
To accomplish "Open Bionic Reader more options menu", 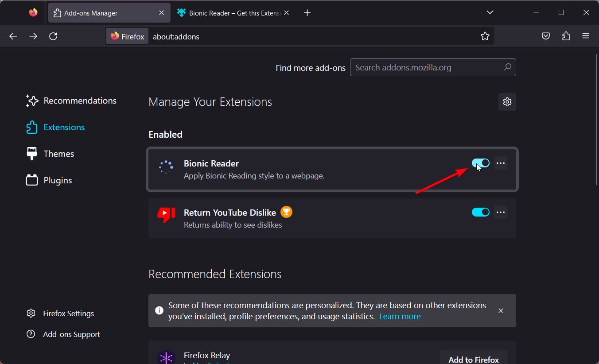I will (501, 163).
